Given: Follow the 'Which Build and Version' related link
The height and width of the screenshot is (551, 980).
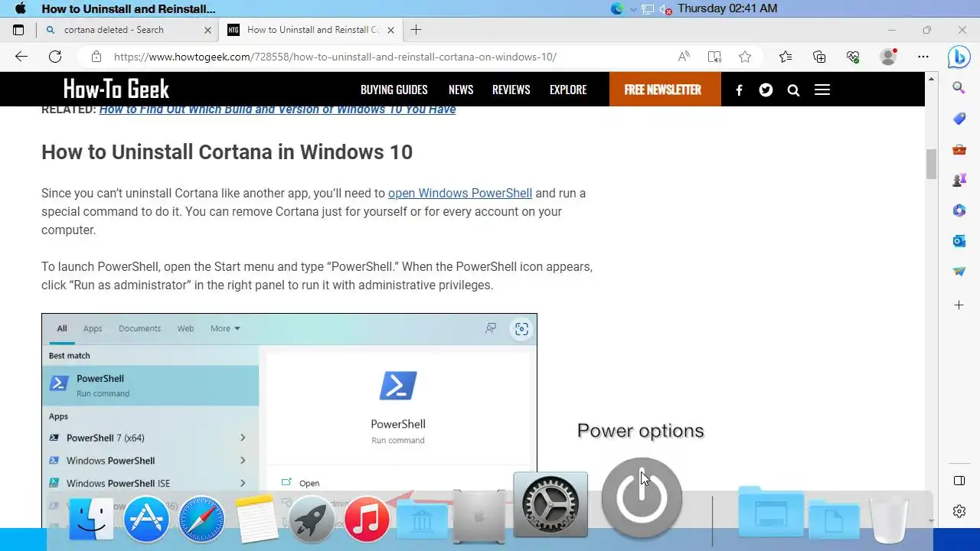Looking at the screenshot, I should pos(277,109).
